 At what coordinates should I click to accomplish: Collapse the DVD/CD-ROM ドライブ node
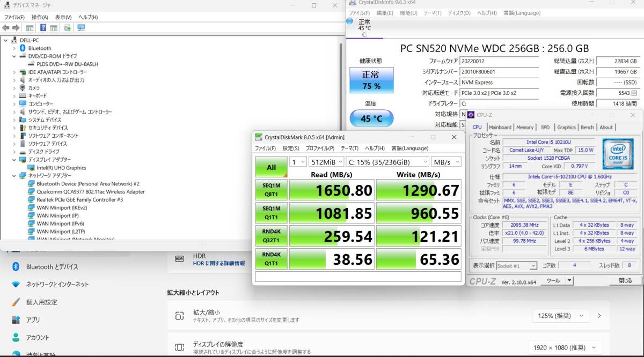14,56
